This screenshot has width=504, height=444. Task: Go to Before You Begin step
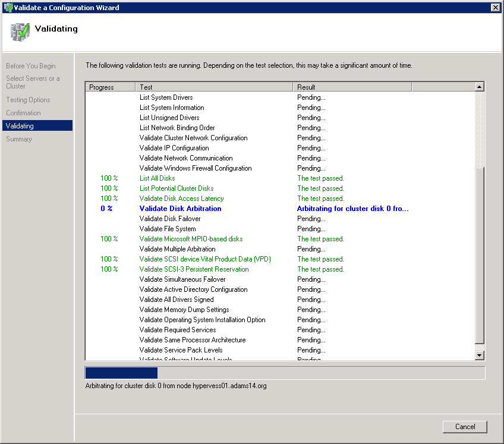point(31,66)
